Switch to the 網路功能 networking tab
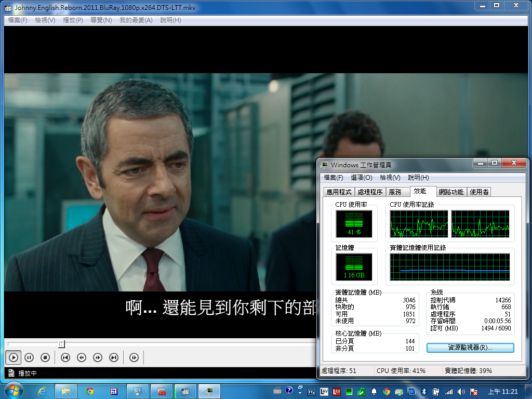The height and width of the screenshot is (399, 532). (451, 192)
